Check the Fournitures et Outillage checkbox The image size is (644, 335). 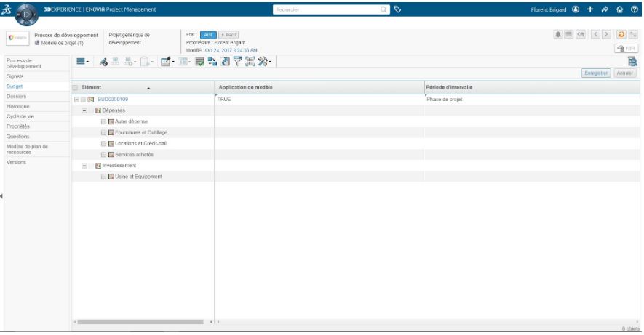(103, 133)
